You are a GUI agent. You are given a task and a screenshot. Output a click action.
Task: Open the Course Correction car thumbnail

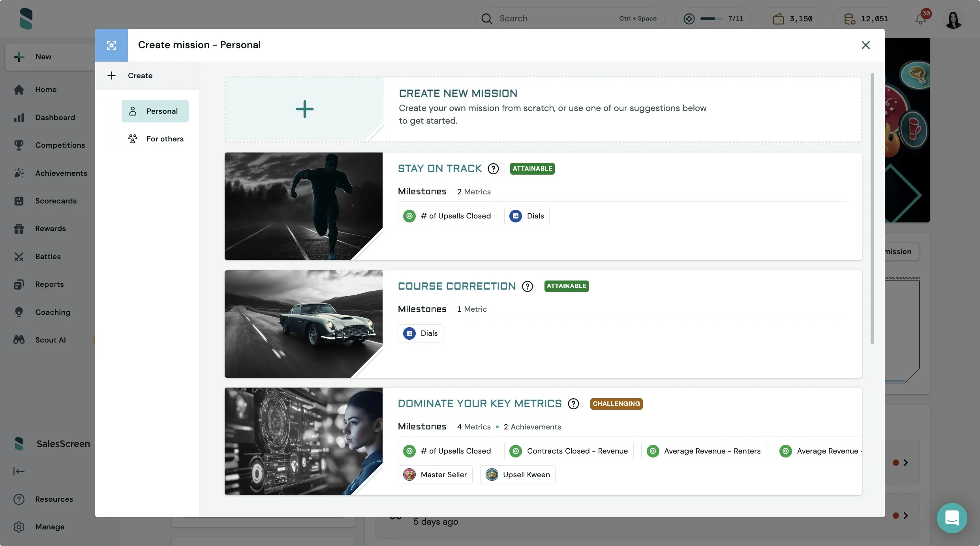(303, 324)
